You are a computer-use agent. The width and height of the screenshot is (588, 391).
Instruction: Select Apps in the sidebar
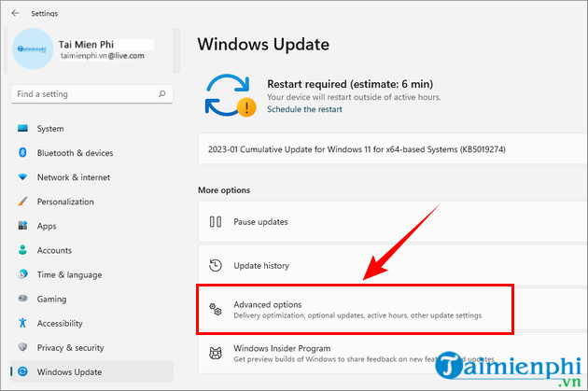(x=91, y=226)
